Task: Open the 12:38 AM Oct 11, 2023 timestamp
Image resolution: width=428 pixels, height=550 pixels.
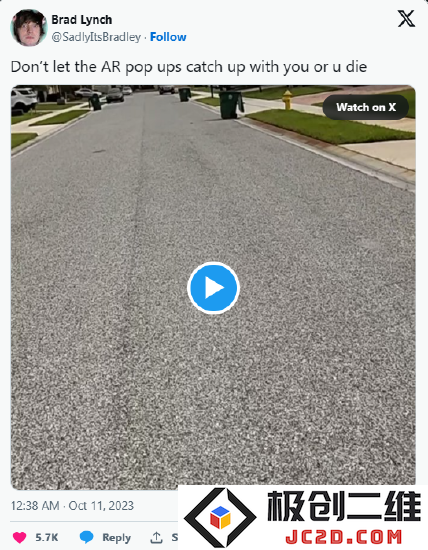Action: tap(72, 505)
